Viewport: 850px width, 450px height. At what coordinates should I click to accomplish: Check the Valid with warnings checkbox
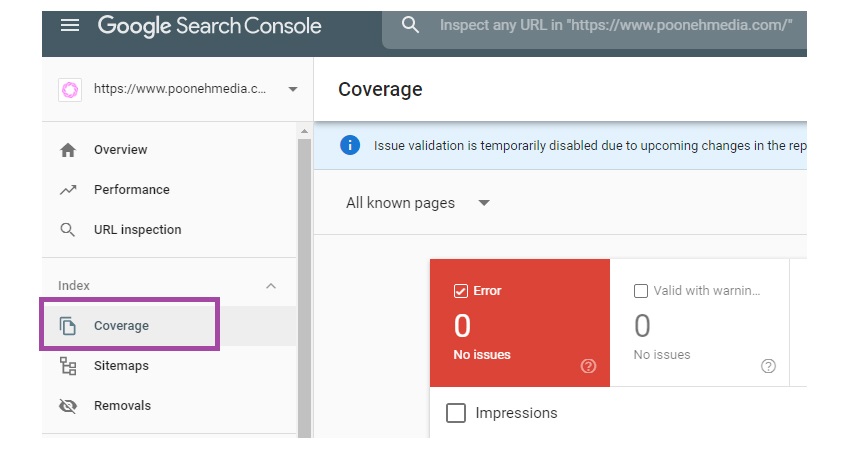pyautogui.click(x=641, y=291)
